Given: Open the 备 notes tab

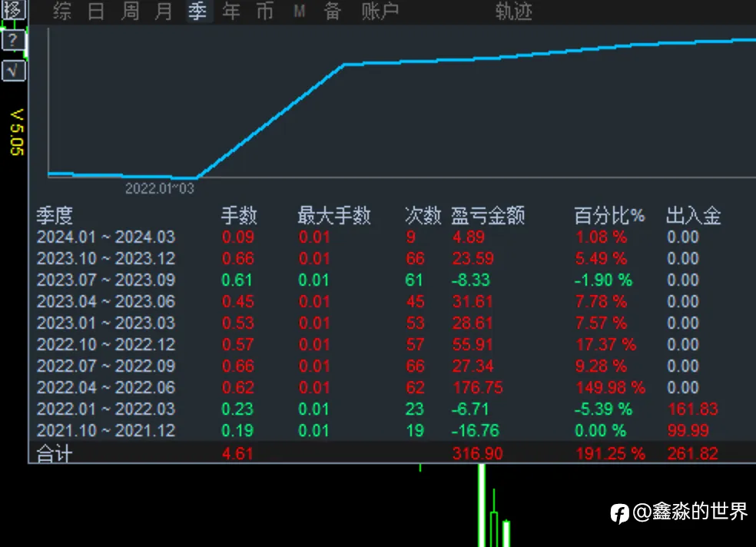Looking at the screenshot, I should [332, 11].
